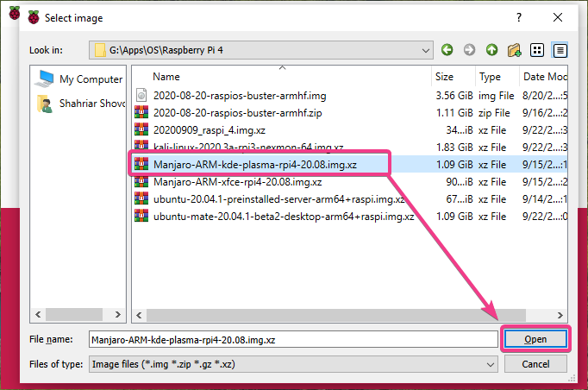Expand the Files of type dropdown
This screenshot has height=390, width=588.
pyautogui.click(x=490, y=364)
